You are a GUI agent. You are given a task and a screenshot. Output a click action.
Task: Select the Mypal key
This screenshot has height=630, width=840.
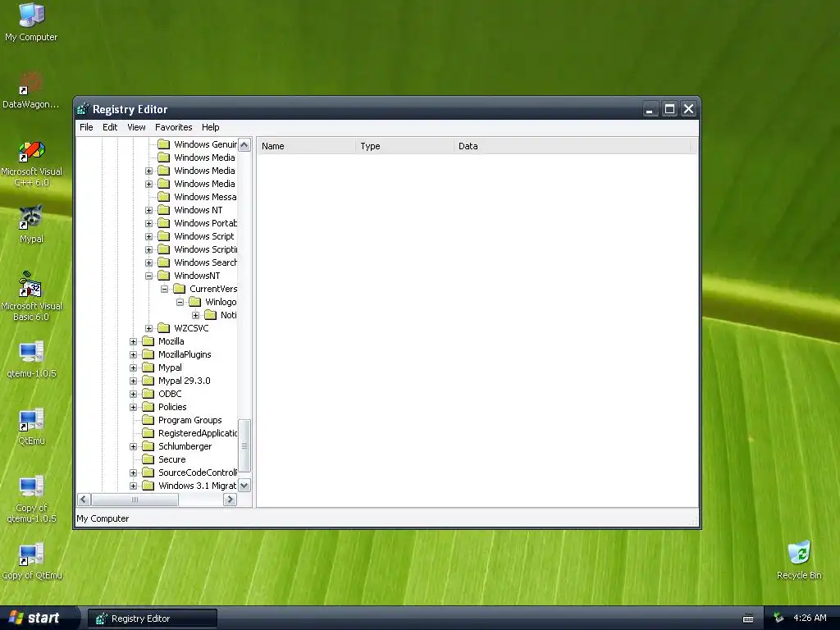coord(170,367)
